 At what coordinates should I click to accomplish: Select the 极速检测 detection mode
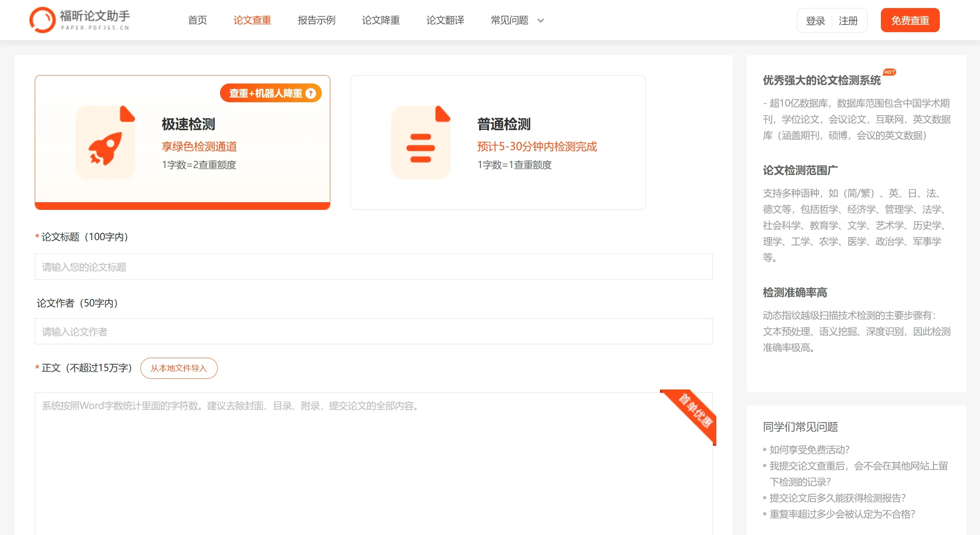(182, 142)
